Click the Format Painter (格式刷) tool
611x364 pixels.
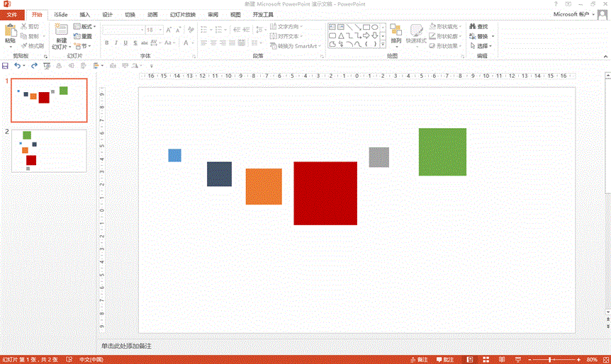(33, 45)
